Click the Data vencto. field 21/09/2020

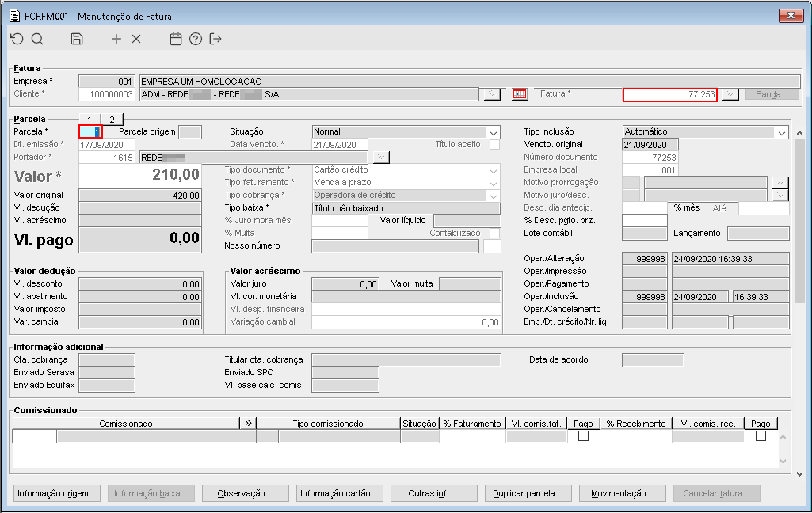click(x=340, y=145)
